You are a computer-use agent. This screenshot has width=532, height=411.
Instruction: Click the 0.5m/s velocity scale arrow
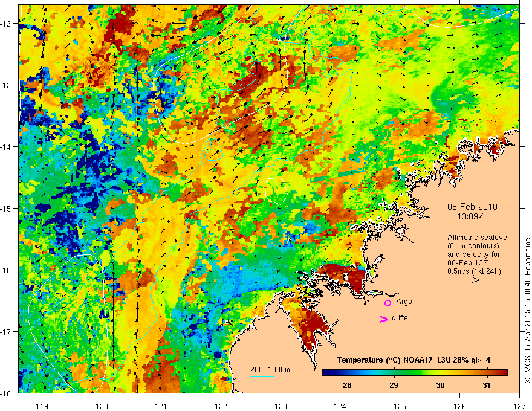click(x=467, y=280)
